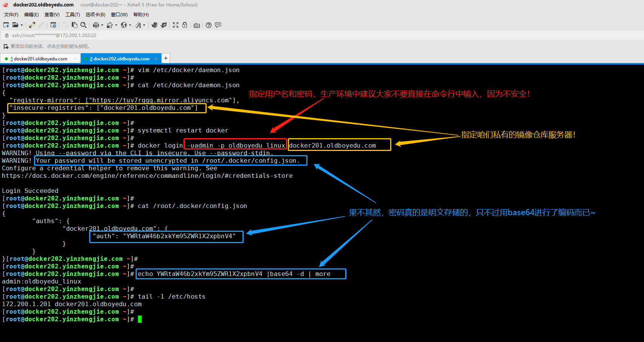The width and height of the screenshot is (644, 342).
Task: Launch Xftp swirl icon in toolbar
Action: click(154, 25)
